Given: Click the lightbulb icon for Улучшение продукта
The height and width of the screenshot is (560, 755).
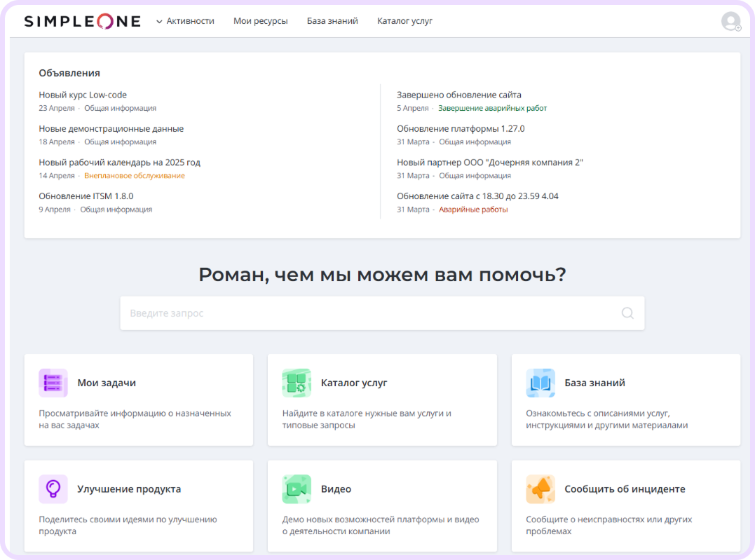Looking at the screenshot, I should [53, 489].
